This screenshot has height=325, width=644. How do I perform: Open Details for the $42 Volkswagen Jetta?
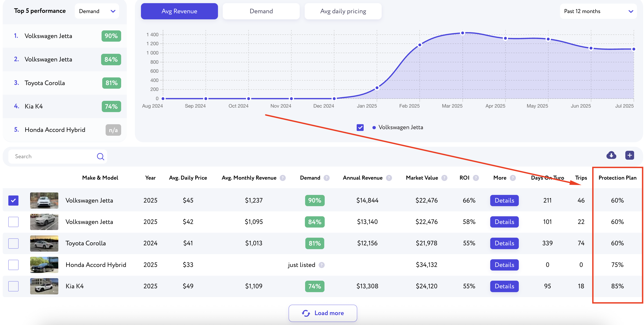pyautogui.click(x=504, y=222)
